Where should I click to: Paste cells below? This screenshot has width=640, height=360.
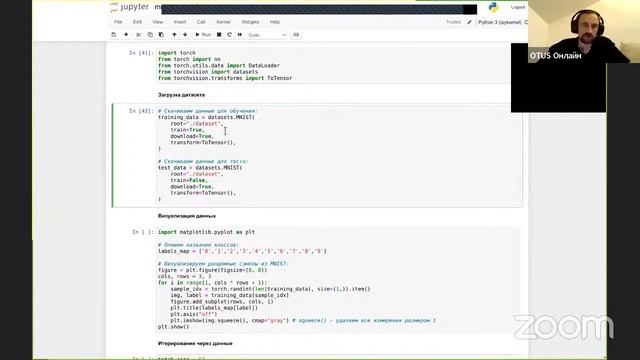click(x=161, y=35)
